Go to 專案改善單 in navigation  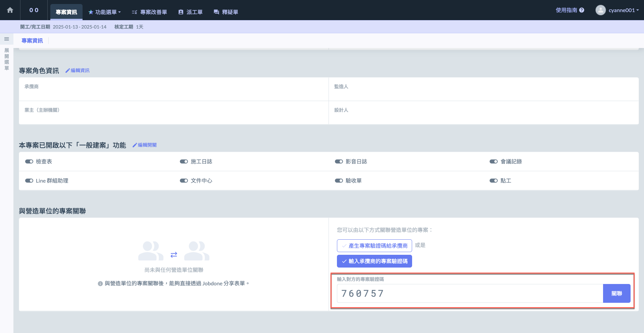pyautogui.click(x=149, y=12)
